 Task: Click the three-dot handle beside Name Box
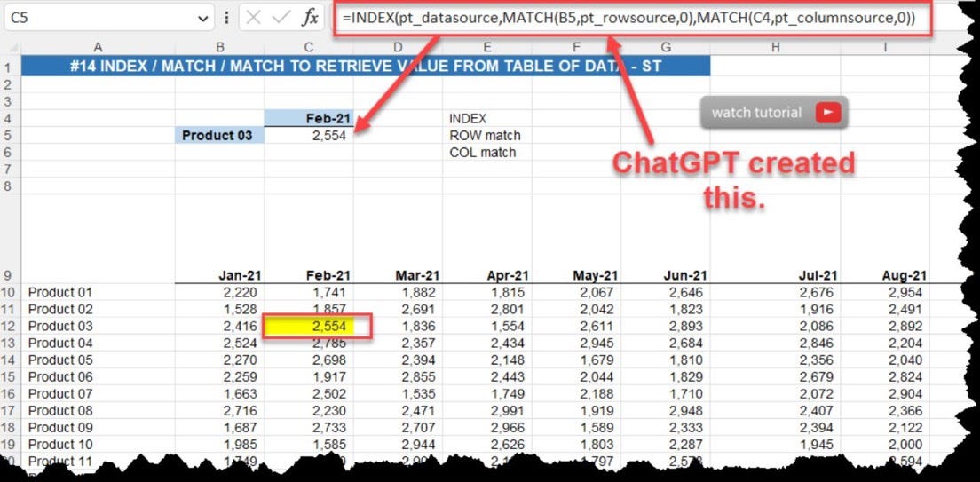pos(226,18)
